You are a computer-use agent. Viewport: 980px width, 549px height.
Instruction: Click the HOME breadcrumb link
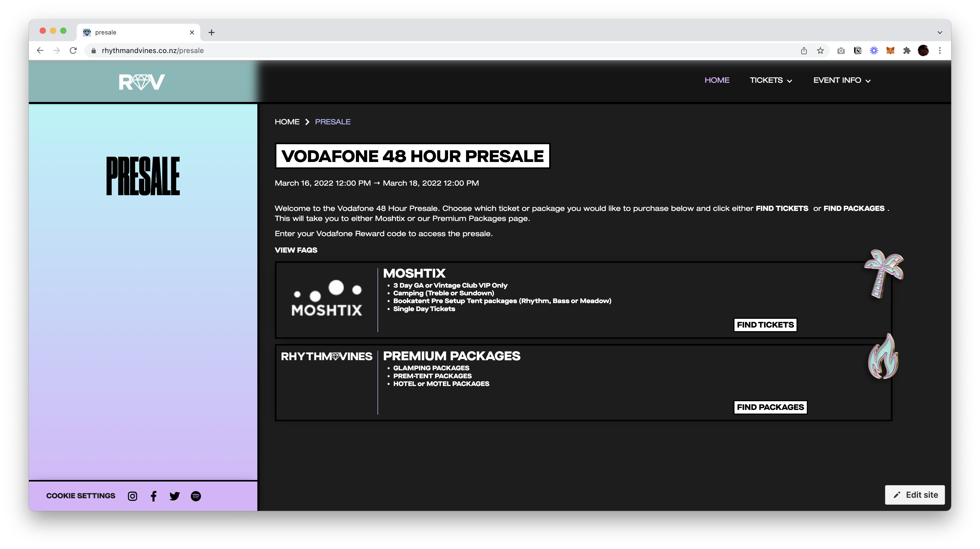coord(287,122)
